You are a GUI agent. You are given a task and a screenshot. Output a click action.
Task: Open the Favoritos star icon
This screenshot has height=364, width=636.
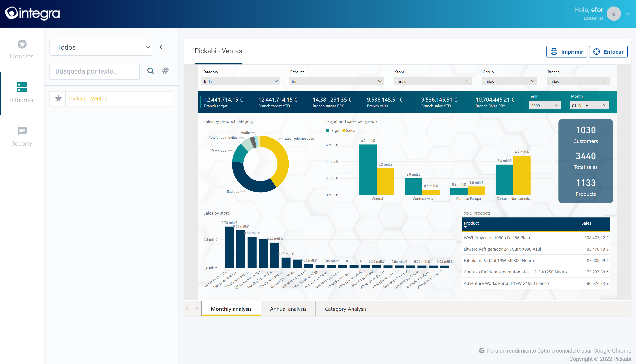pyautogui.click(x=22, y=44)
